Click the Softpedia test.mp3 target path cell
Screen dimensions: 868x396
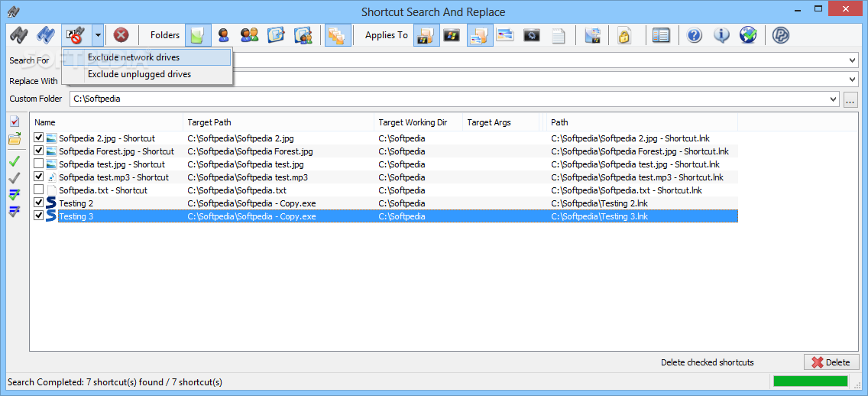(248, 177)
